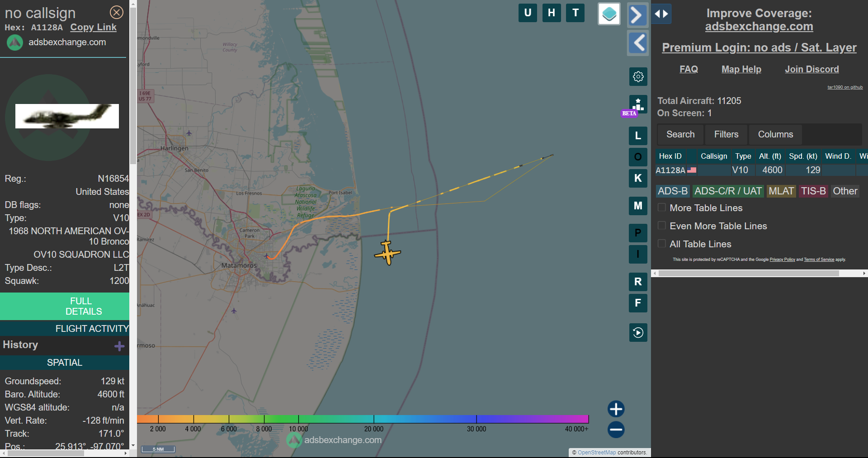The image size is (868, 458).
Task: Close the aircraft info panel
Action: click(x=117, y=12)
